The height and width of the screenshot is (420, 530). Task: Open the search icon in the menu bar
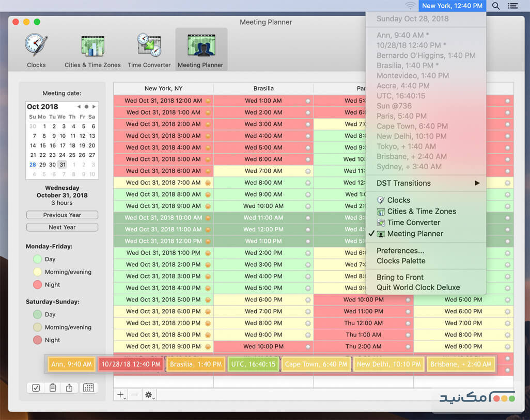tap(495, 6)
